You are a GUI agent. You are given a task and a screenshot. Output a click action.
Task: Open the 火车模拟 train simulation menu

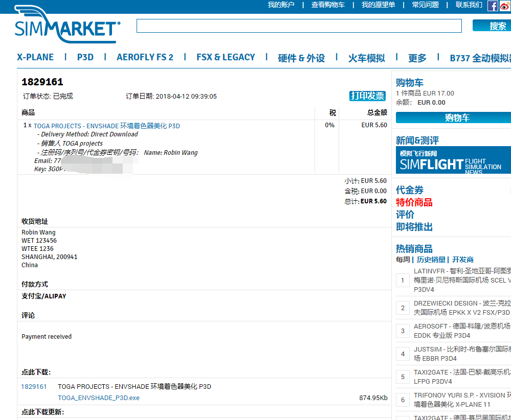(367, 58)
